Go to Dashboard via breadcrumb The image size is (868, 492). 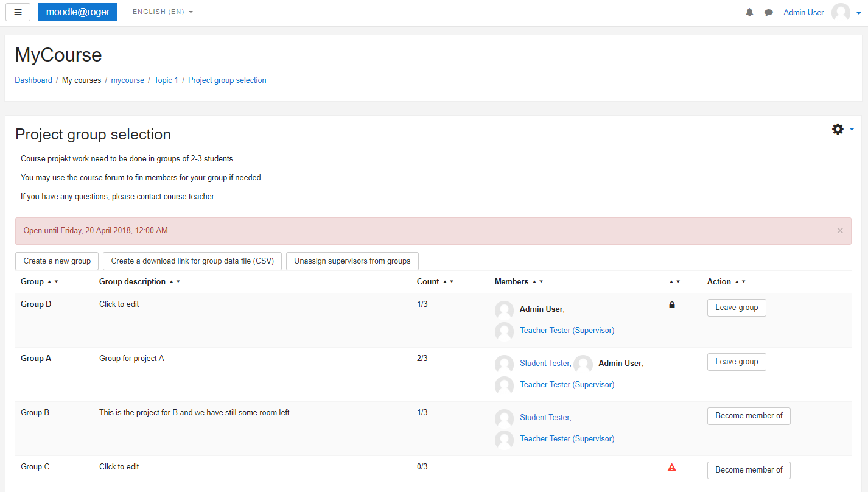click(33, 80)
